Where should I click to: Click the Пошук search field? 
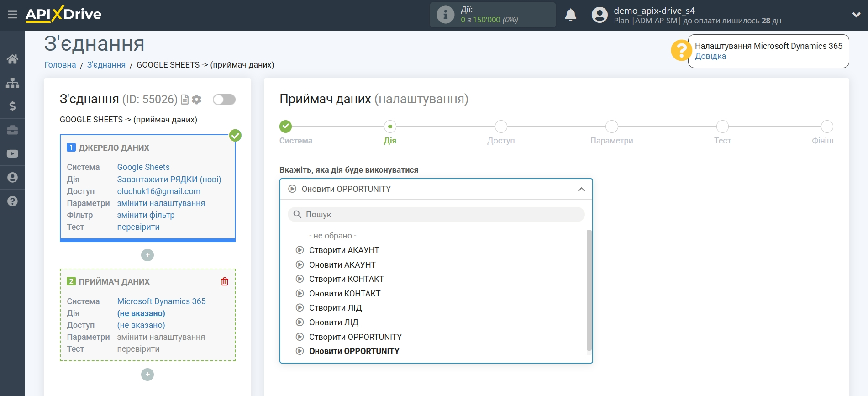tap(436, 215)
